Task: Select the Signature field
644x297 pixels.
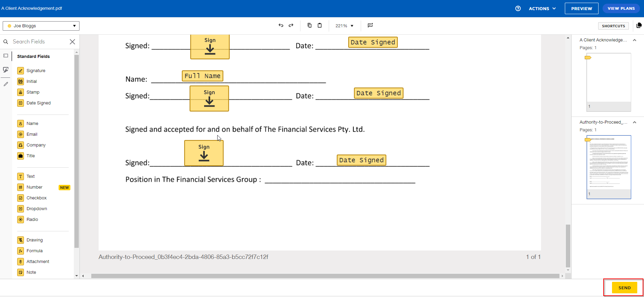Action: 36,71
